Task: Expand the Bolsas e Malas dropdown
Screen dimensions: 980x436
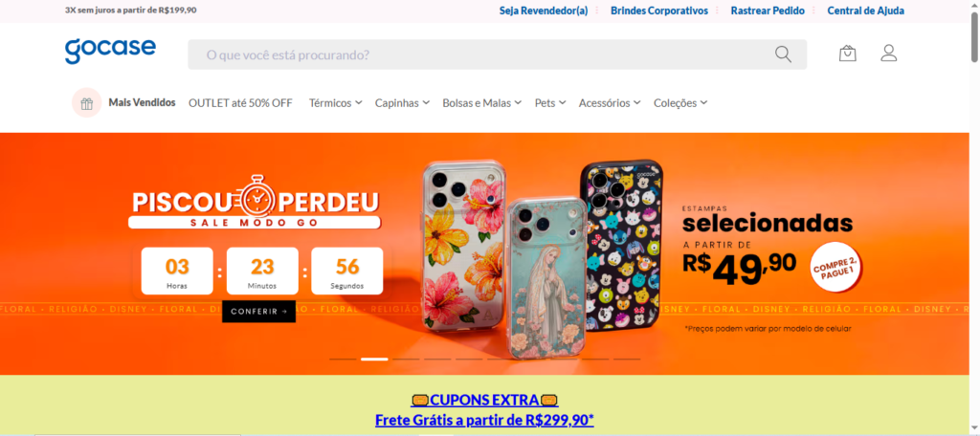Action: tap(482, 103)
